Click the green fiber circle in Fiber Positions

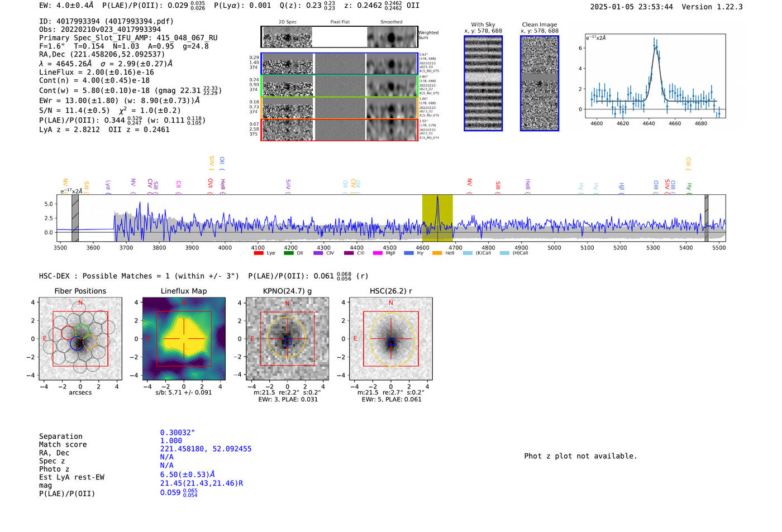tap(82, 332)
